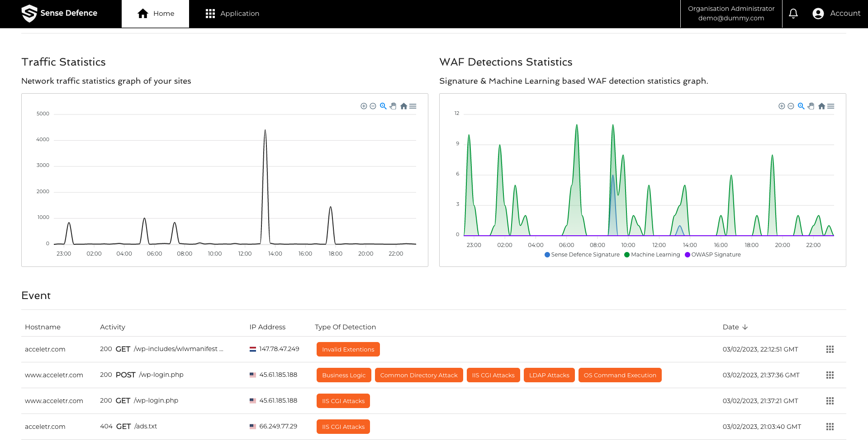Reset zoom with the WAF chart home icon
The width and height of the screenshot is (868, 442).
tap(821, 106)
